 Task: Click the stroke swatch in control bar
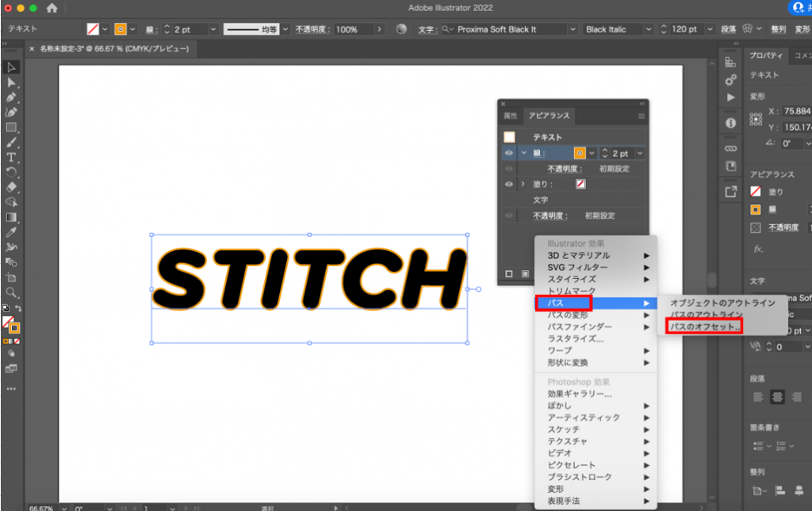coord(121,29)
